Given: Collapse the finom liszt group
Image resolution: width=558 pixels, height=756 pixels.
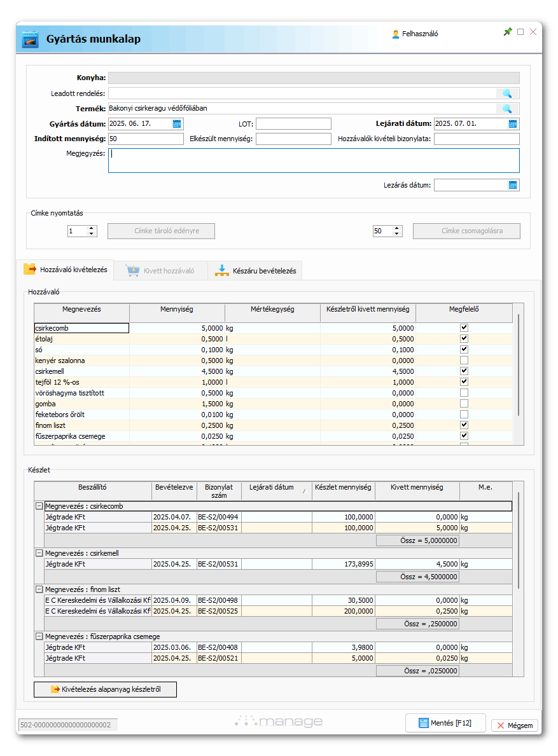Looking at the screenshot, I should click(39, 589).
